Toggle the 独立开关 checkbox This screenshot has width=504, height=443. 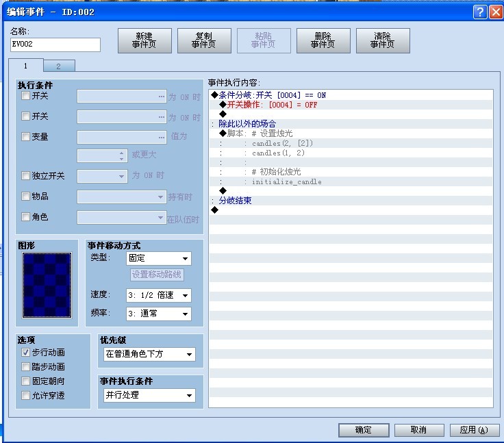click(25, 175)
